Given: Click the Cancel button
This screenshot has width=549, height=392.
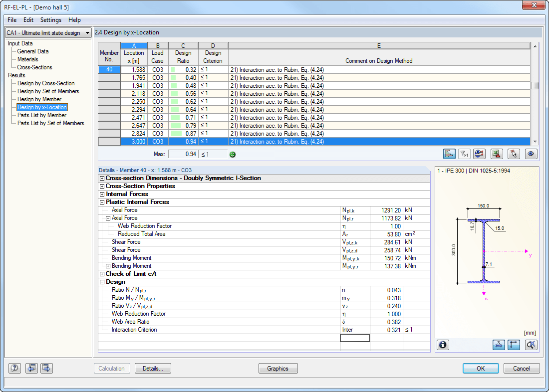Looking at the screenshot, I should coord(522,369).
